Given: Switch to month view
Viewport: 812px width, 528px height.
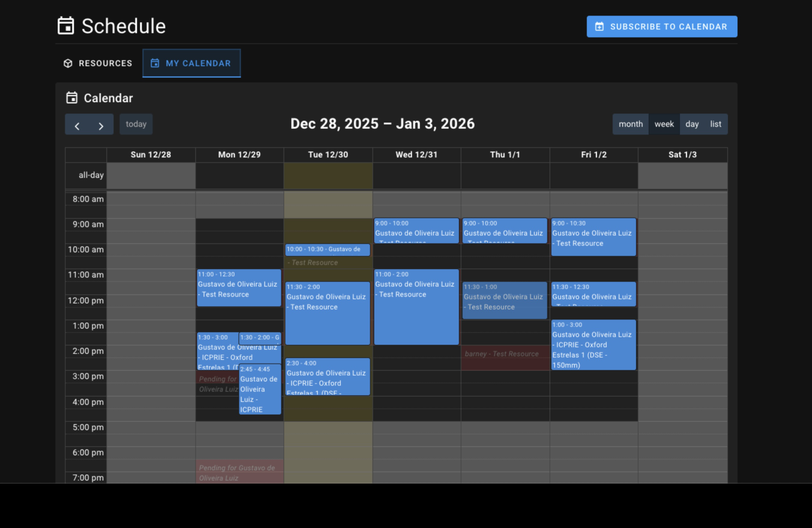Looking at the screenshot, I should click(630, 124).
